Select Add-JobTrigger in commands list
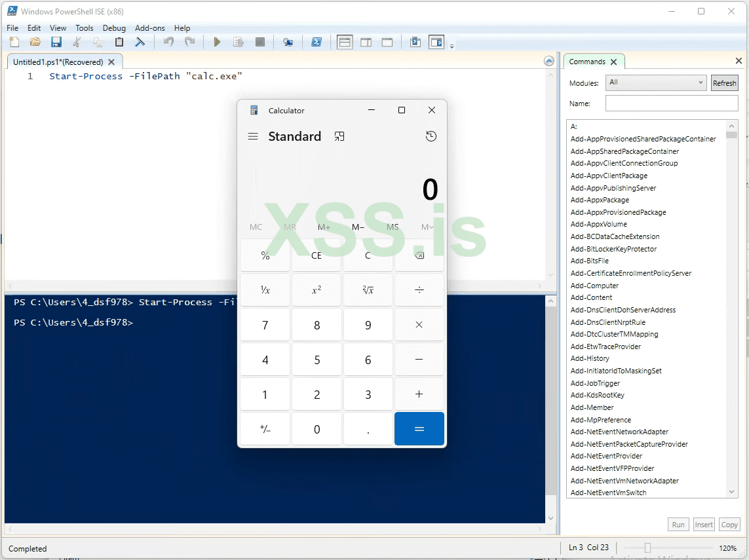 [595, 383]
